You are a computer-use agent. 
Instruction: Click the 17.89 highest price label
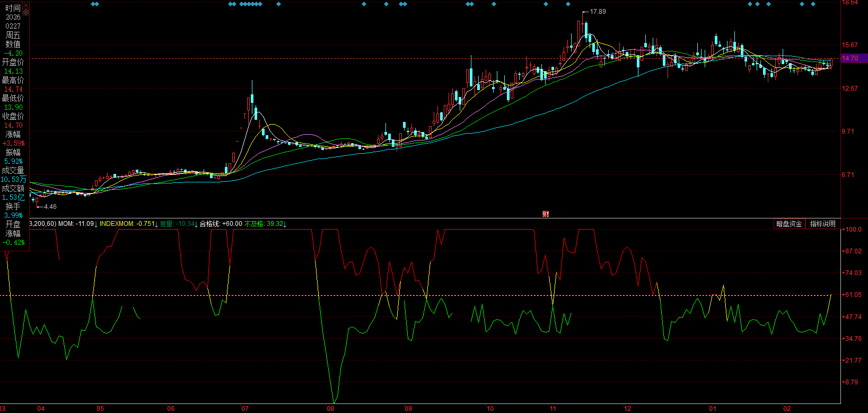[598, 12]
